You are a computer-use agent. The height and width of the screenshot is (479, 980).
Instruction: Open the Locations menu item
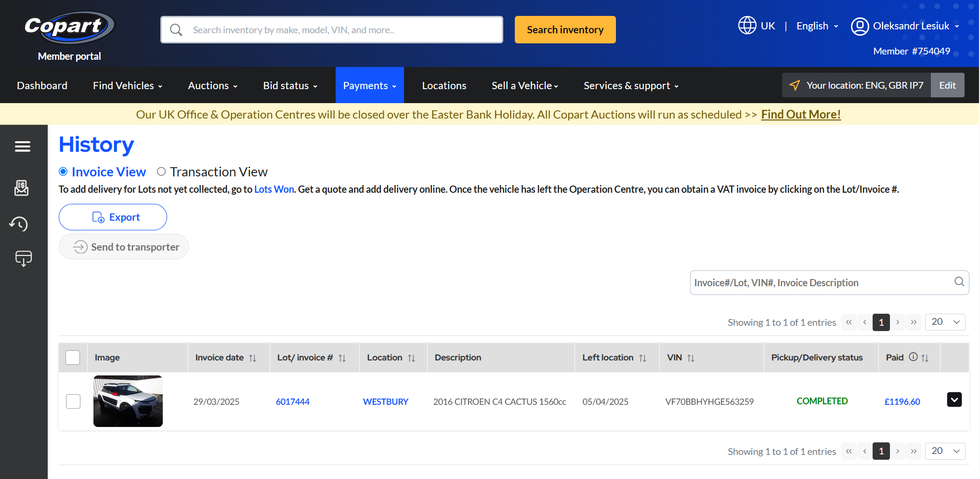[444, 85]
